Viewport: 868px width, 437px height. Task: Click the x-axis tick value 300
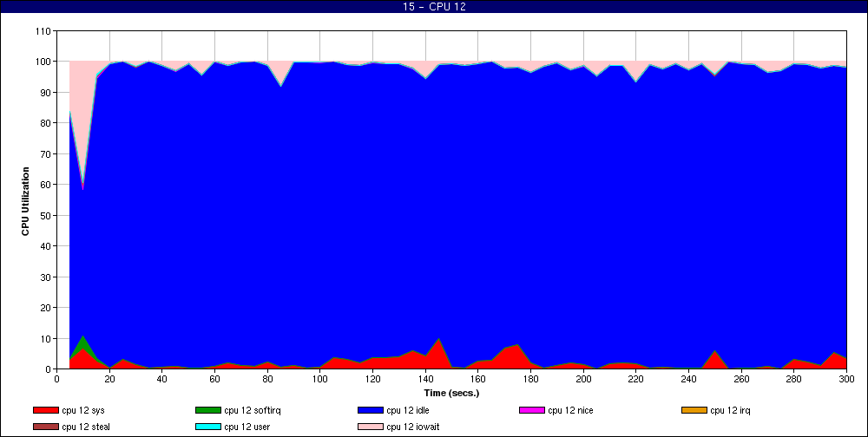click(846, 379)
